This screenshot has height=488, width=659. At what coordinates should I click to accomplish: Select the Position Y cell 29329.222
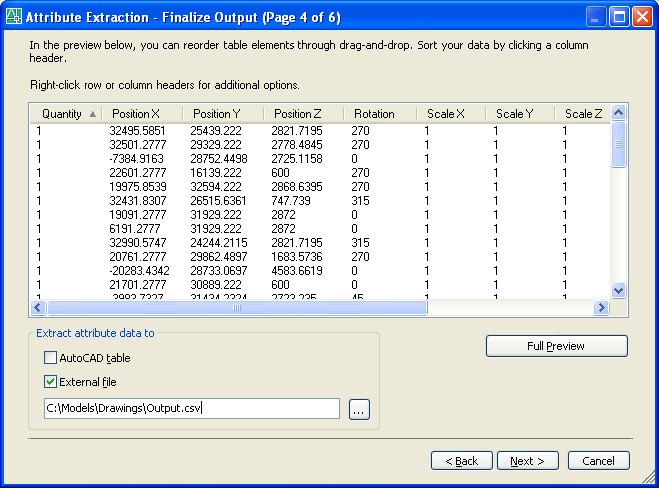pos(216,145)
